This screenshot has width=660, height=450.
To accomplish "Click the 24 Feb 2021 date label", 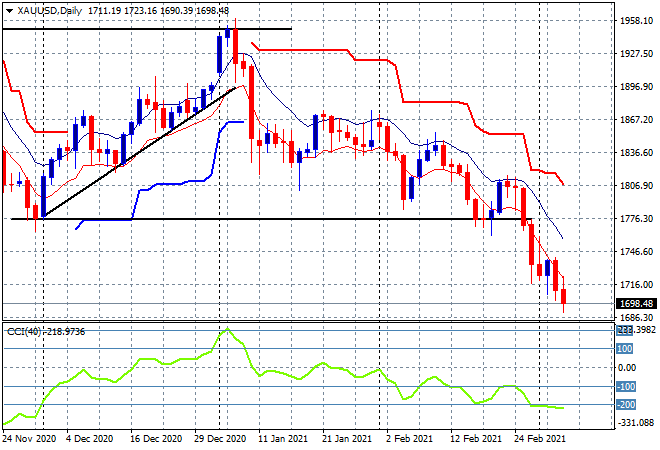I will pos(540,439).
